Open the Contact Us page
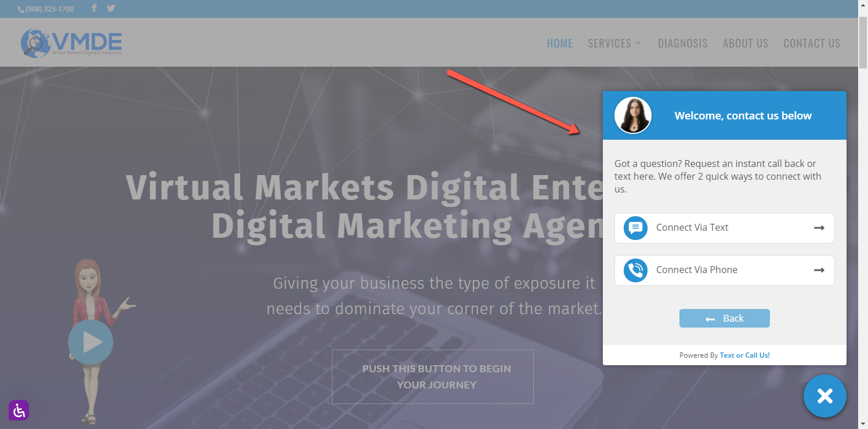 812,43
